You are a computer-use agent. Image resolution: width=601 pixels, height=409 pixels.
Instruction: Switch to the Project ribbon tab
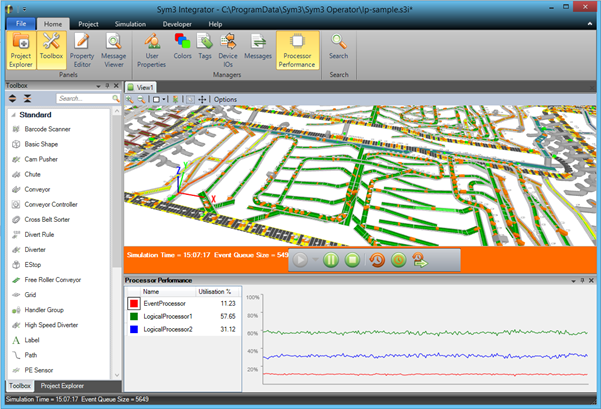click(88, 24)
